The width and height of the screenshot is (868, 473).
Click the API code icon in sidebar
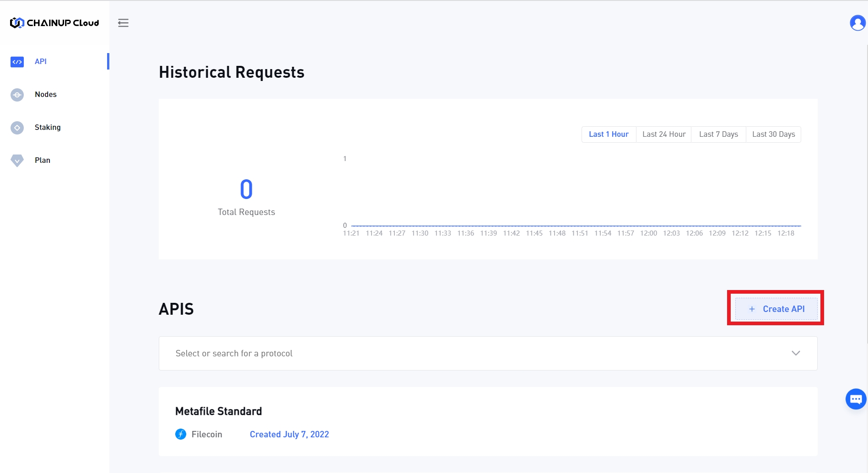(x=17, y=62)
